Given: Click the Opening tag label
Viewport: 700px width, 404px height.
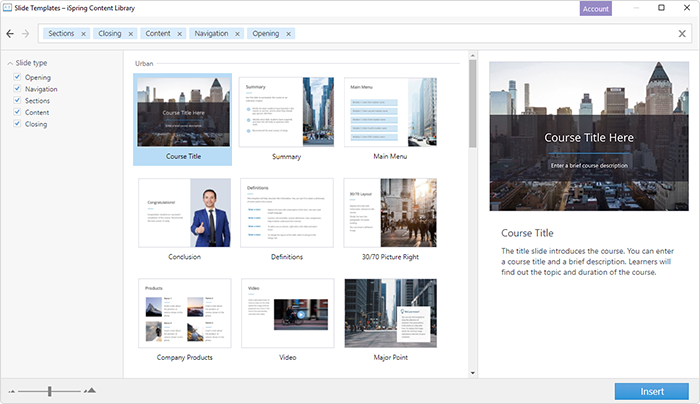Looking at the screenshot, I should (266, 33).
